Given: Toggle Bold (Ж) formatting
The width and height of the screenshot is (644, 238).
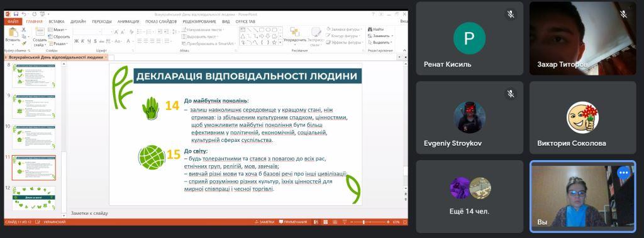Looking at the screenshot, I should [76, 41].
